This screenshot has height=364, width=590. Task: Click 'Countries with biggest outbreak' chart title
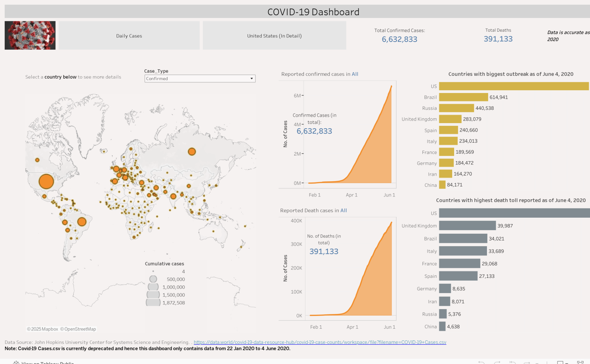[511, 74]
